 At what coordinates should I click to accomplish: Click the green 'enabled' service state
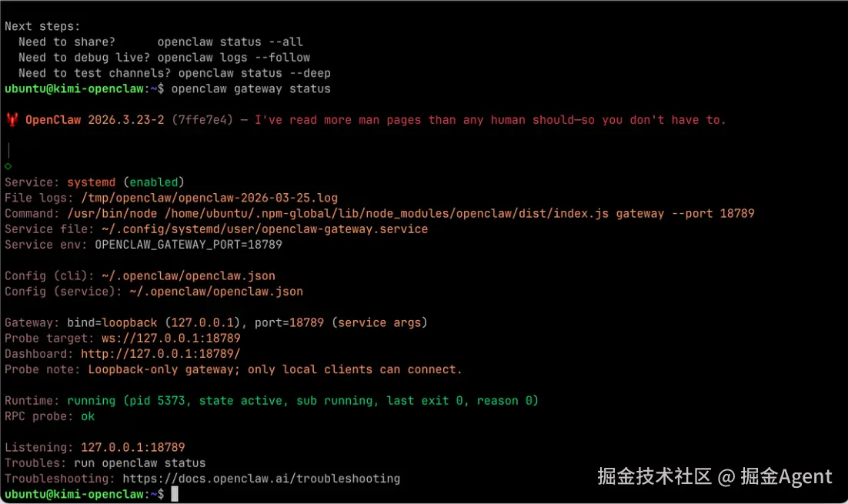[153, 182]
